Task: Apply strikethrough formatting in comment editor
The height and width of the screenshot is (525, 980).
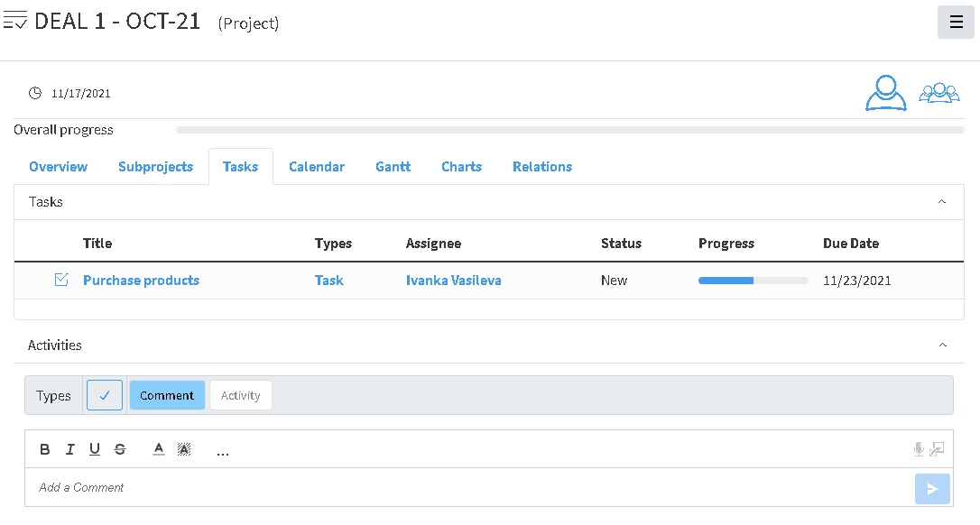Action: pos(120,449)
